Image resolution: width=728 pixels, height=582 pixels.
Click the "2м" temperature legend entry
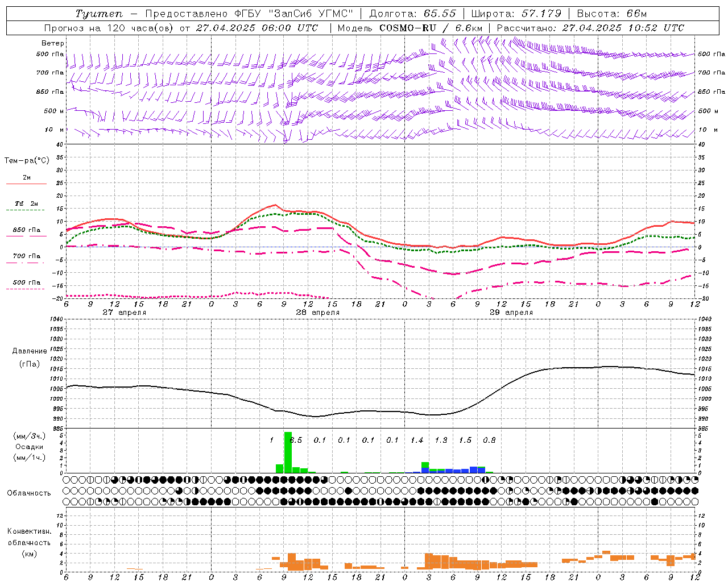pos(27,177)
